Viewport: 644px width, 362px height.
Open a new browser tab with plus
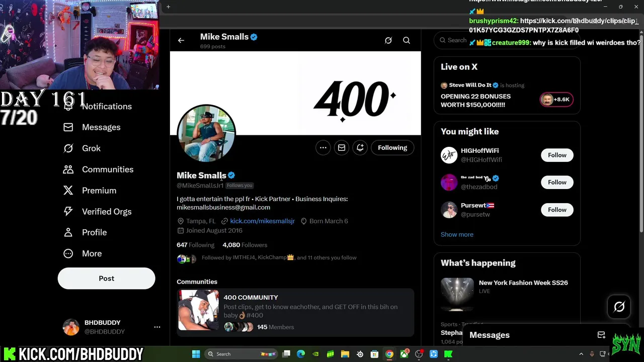coord(169,7)
